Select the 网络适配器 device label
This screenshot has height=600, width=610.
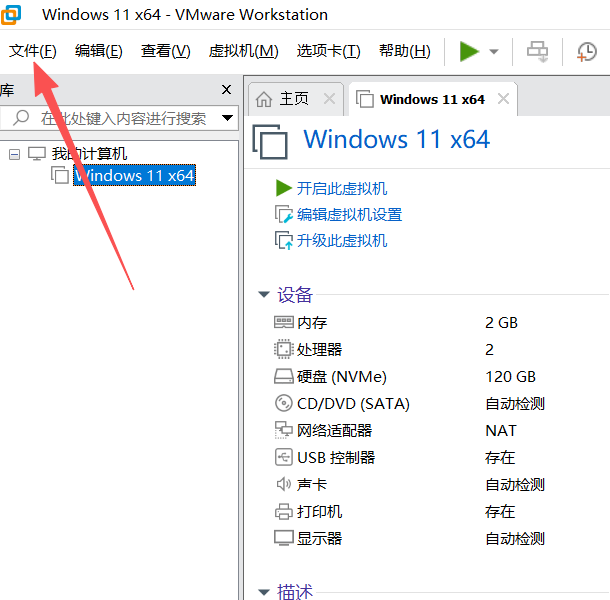pos(334,430)
